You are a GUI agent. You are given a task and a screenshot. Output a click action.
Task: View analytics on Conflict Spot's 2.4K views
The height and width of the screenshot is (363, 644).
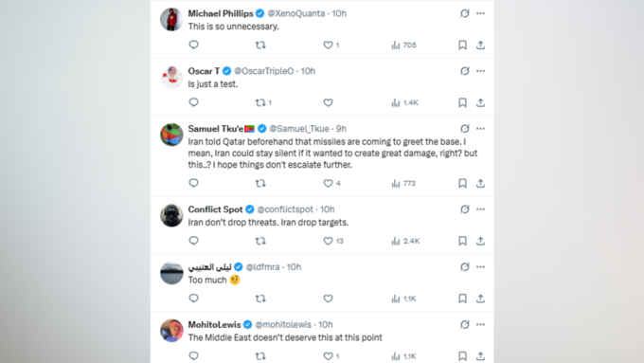[x=405, y=241]
